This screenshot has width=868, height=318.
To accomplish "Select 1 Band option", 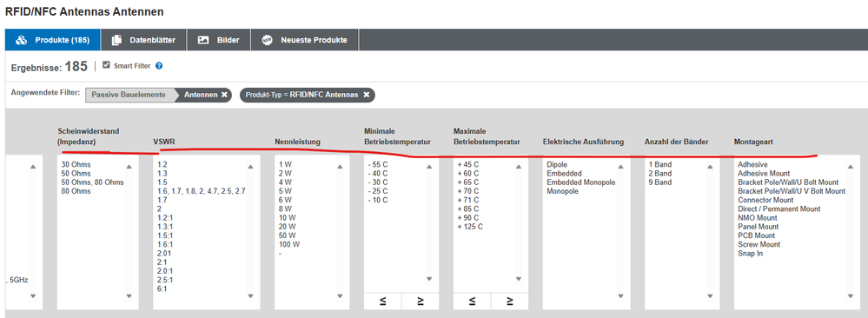I will pyautogui.click(x=659, y=164).
